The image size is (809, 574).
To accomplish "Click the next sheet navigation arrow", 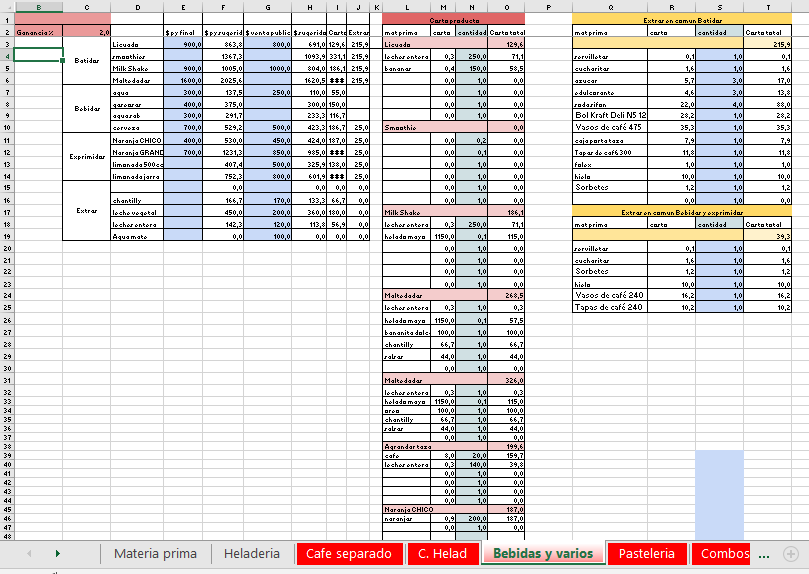I will (58, 553).
